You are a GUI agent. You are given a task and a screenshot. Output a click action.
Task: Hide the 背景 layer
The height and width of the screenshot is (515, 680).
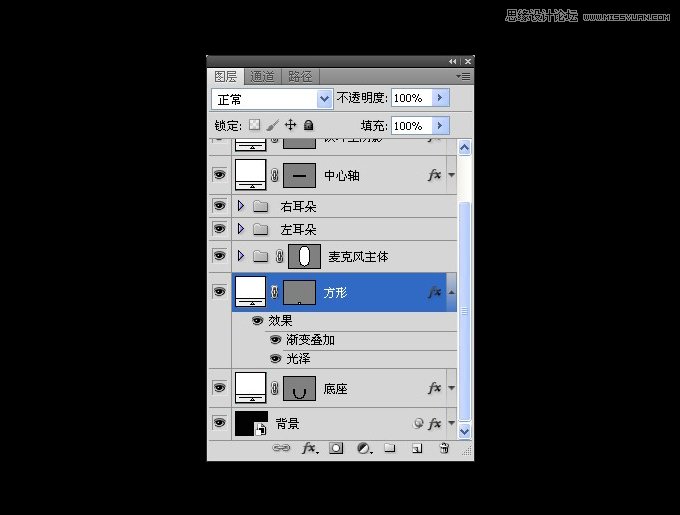219,422
